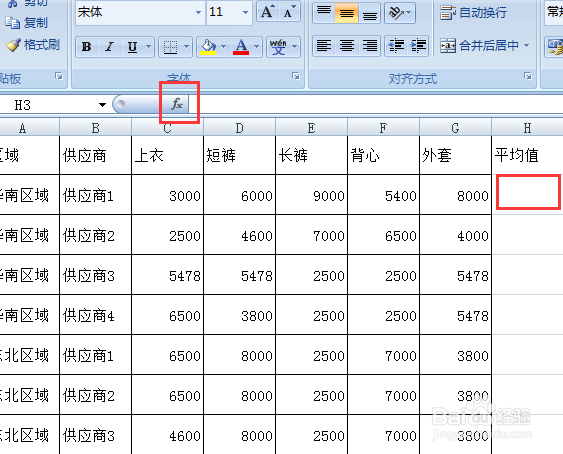563x454 pixels.
Task: Select empty cell H3 under 平均值
Action: (528, 192)
